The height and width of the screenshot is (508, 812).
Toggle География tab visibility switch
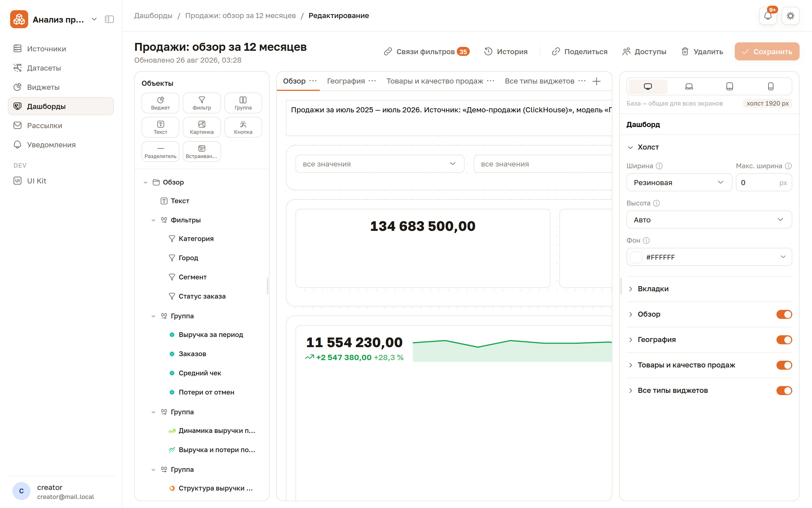[x=784, y=340]
